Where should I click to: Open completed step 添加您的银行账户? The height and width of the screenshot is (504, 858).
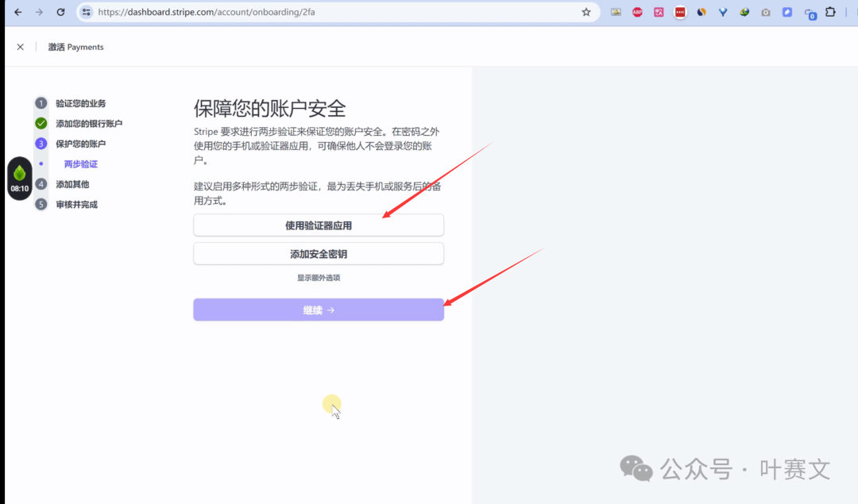(x=88, y=124)
